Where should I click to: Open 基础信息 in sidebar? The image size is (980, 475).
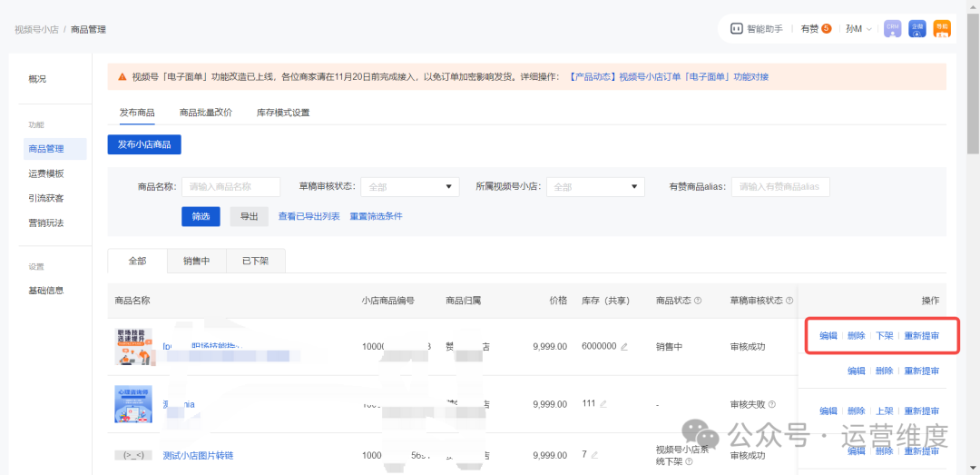tap(46, 291)
